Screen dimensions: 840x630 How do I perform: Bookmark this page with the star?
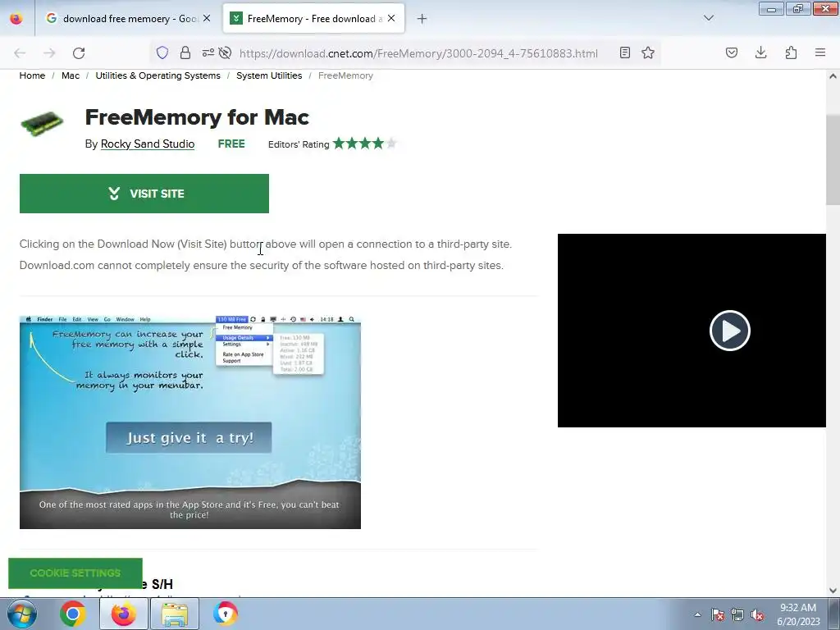[x=648, y=52]
